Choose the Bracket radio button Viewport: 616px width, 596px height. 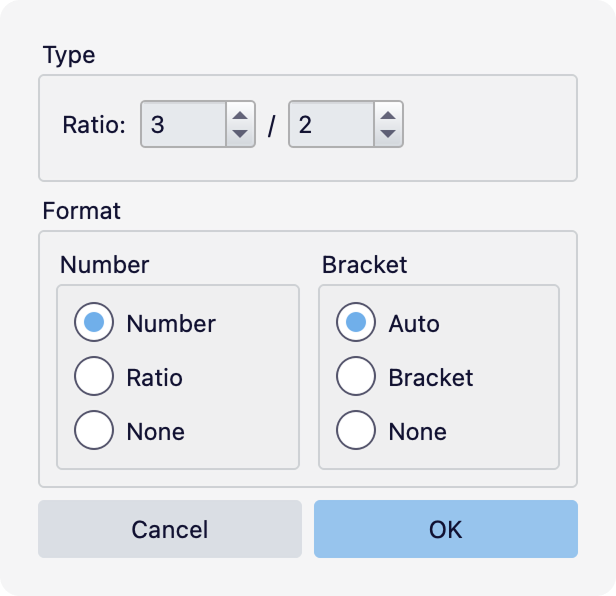[x=356, y=377]
